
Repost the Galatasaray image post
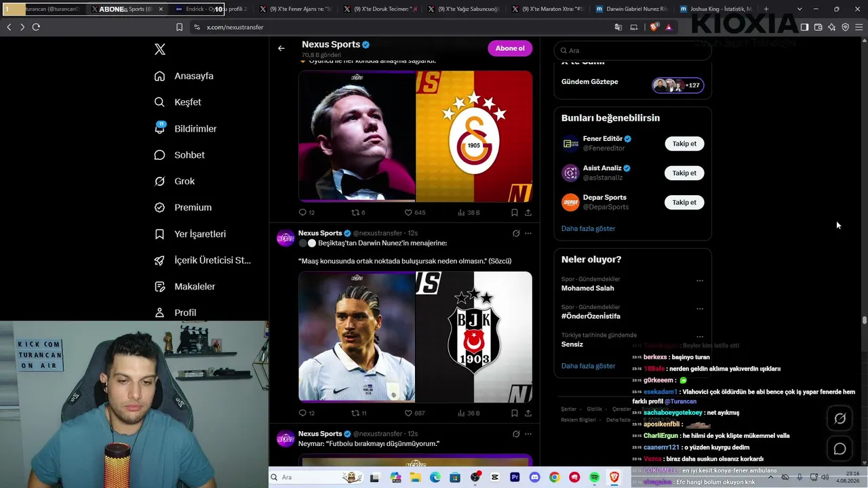click(x=358, y=212)
